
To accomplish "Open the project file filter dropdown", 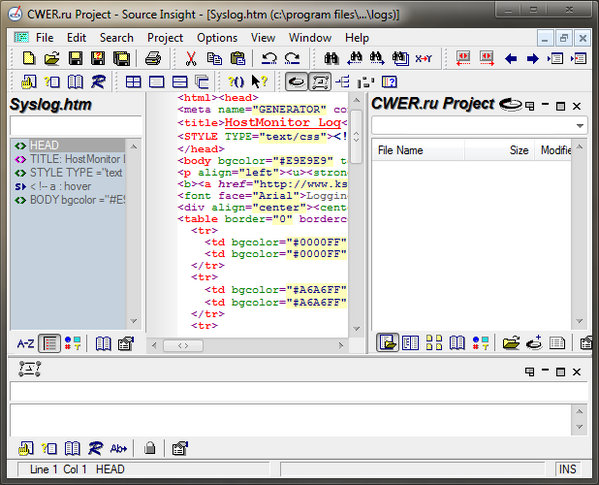I will pos(580,126).
